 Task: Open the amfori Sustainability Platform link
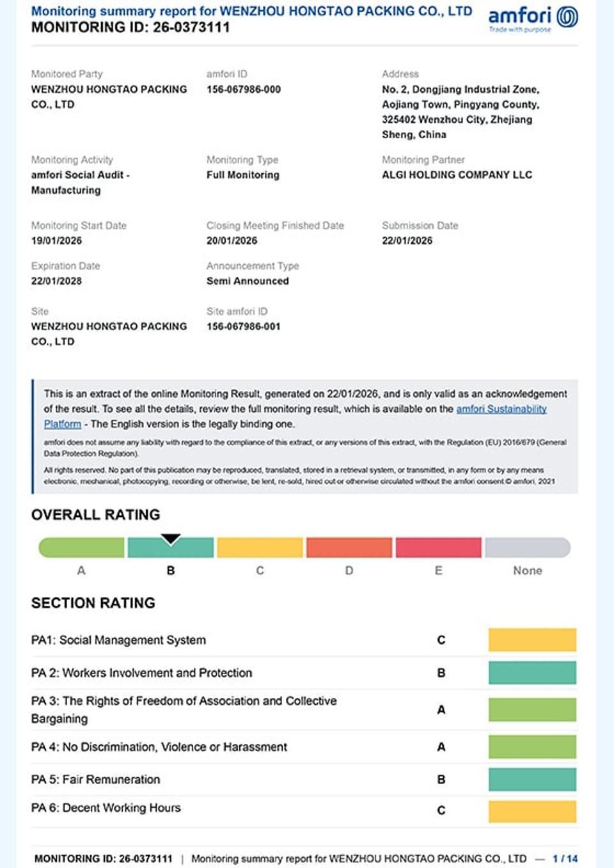click(x=501, y=409)
